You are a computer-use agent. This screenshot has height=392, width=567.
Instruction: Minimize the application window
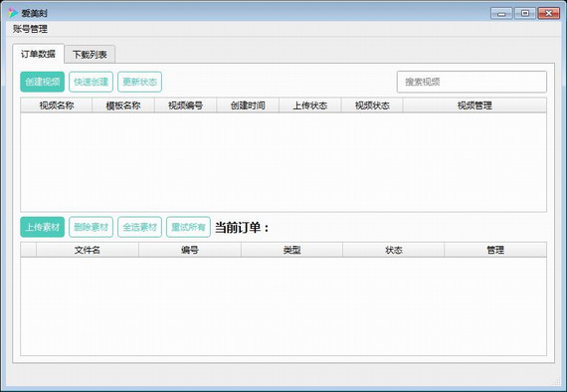coord(501,13)
